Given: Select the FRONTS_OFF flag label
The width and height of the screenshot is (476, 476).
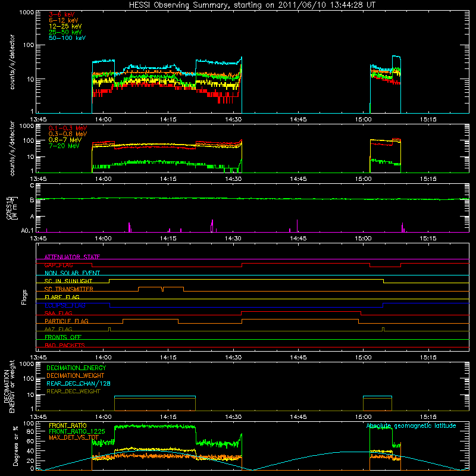Looking at the screenshot, I should (x=63, y=337).
